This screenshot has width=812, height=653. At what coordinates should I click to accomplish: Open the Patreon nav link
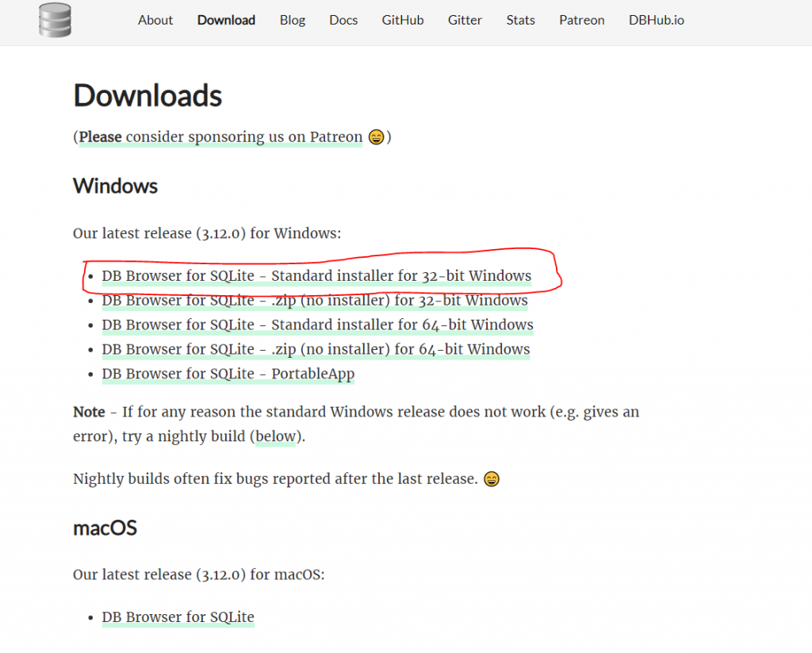tap(581, 20)
